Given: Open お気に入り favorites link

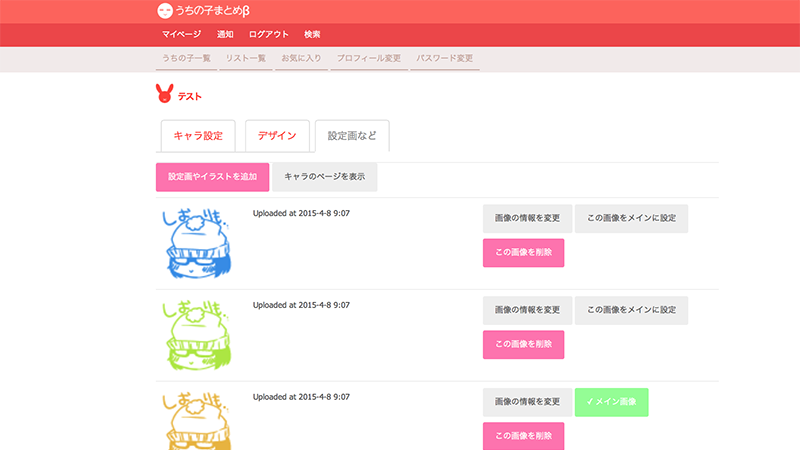Looking at the screenshot, I should pyautogui.click(x=302, y=58).
